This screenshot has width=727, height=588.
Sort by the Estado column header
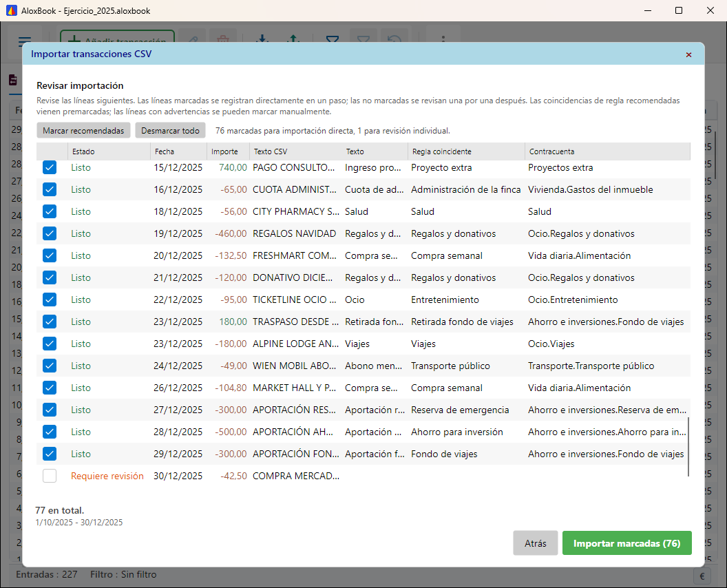[109, 151]
